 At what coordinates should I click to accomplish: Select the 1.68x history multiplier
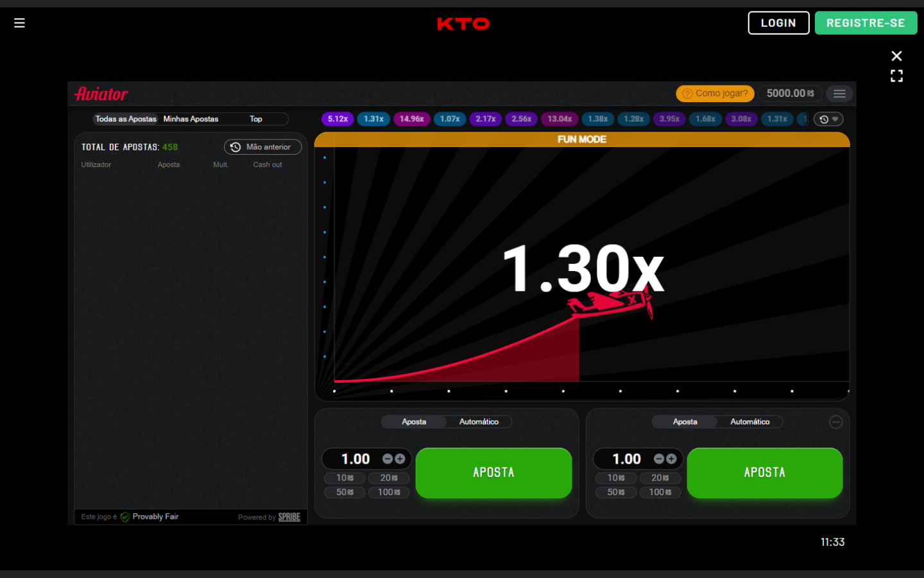(x=705, y=119)
